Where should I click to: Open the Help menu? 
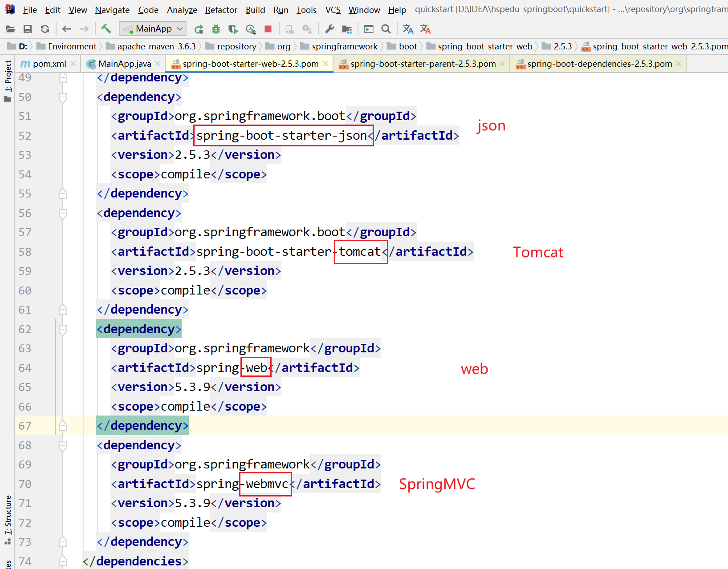[397, 10]
